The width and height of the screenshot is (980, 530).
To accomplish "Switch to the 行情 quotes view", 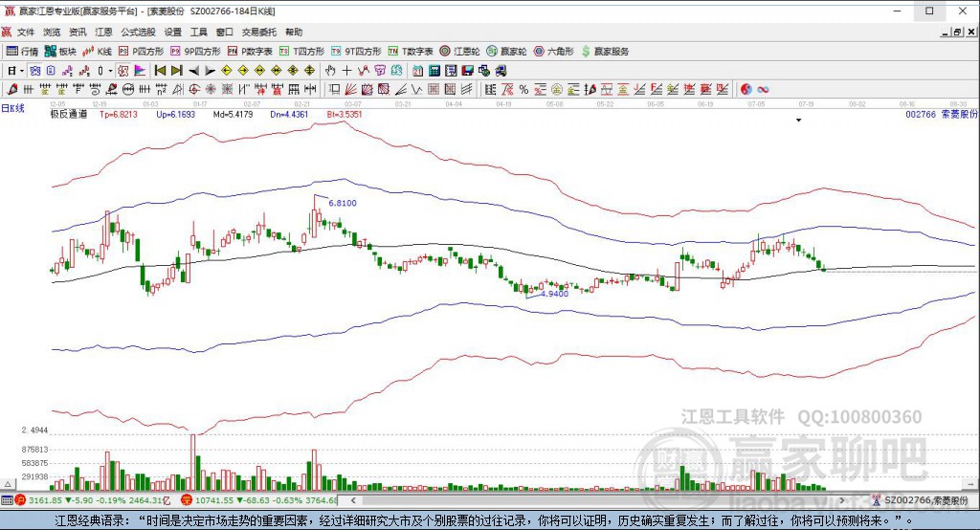I will pyautogui.click(x=23, y=52).
